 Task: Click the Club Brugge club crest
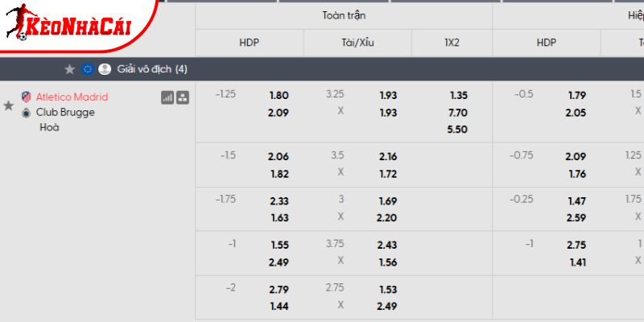coord(27,113)
